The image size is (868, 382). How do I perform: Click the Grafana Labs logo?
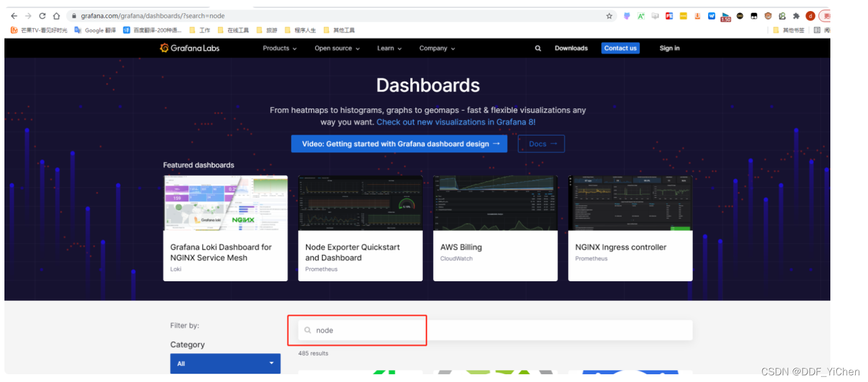(x=189, y=48)
